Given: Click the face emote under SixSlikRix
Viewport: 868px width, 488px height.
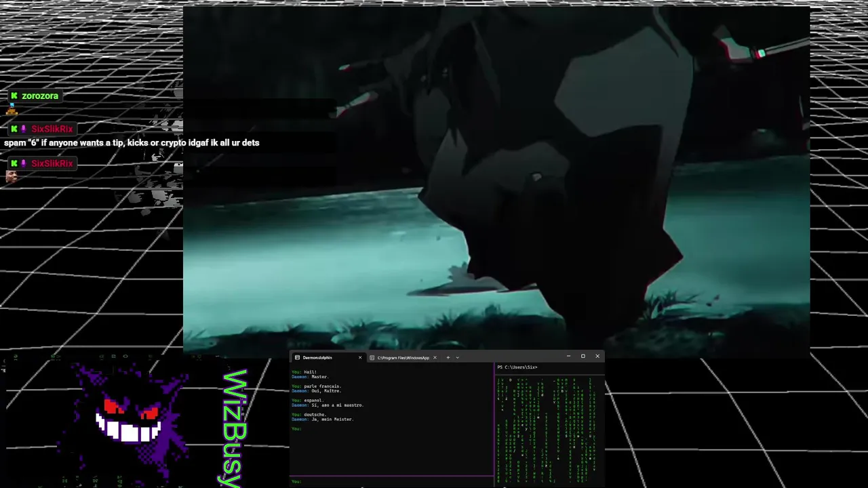Looking at the screenshot, I should point(12,176).
